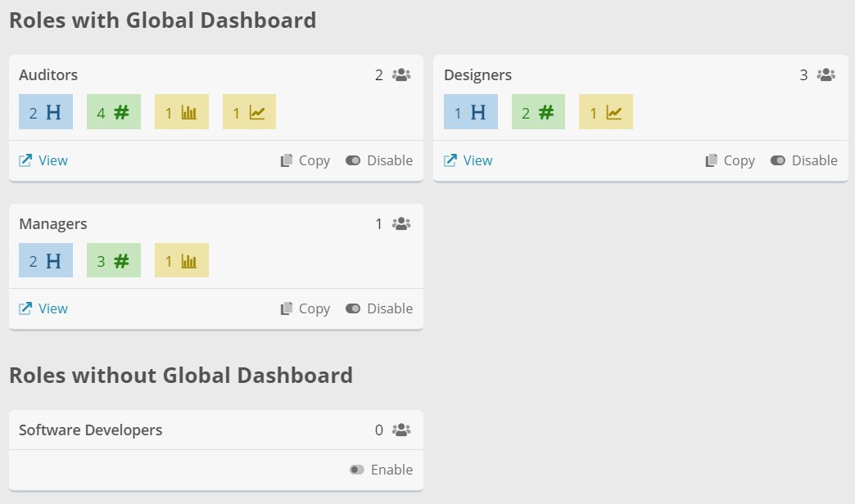Click the Auditors blue heading widget badge
The image size is (855, 504).
tap(46, 112)
